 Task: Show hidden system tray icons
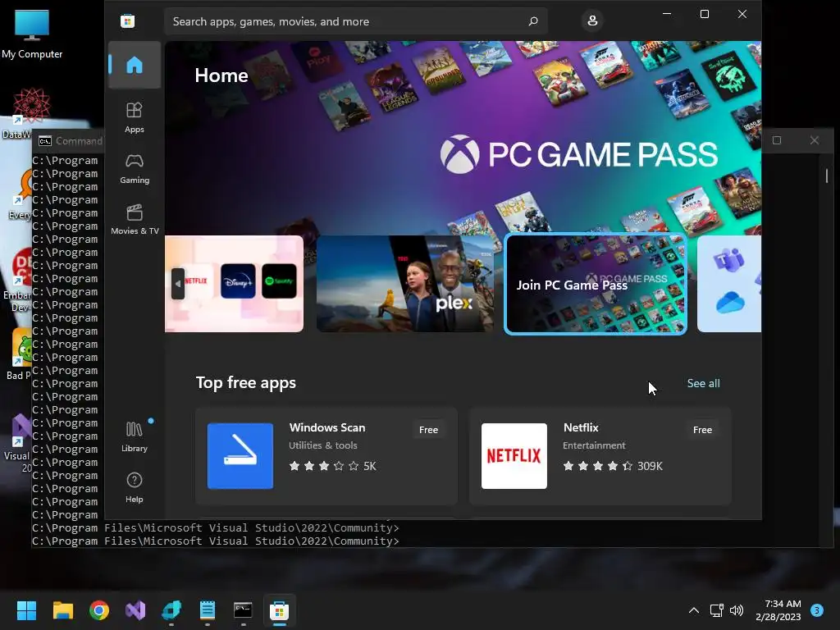click(x=694, y=610)
